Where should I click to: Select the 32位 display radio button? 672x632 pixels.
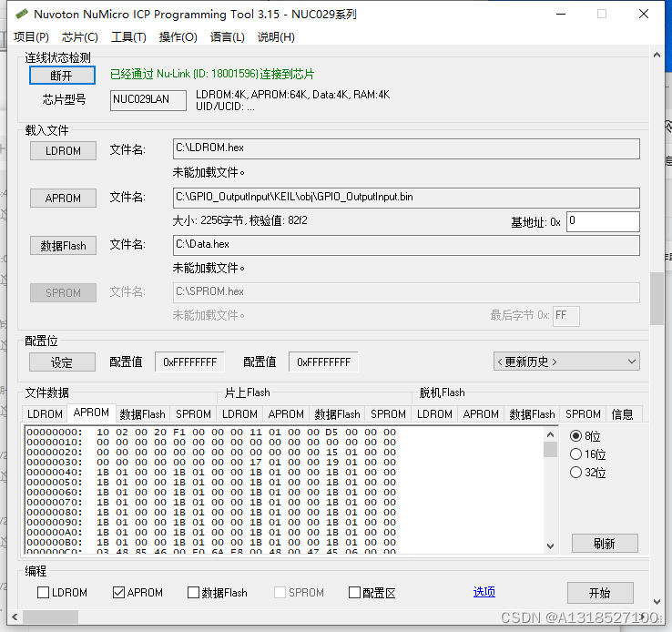[x=576, y=473]
